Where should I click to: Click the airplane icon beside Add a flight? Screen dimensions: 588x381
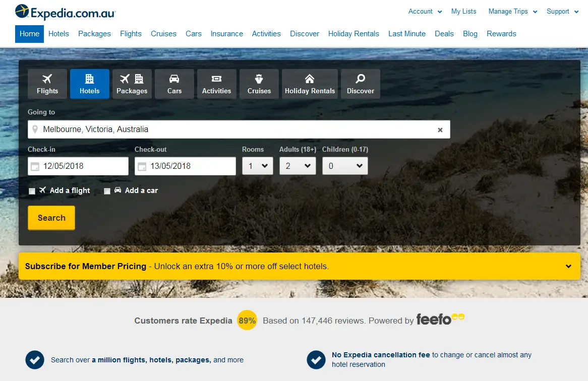(43, 190)
